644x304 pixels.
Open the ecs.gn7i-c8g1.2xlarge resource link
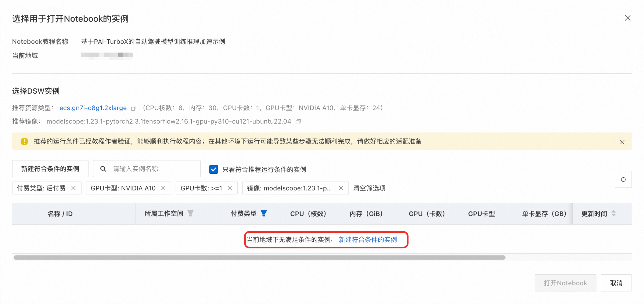(x=93, y=108)
